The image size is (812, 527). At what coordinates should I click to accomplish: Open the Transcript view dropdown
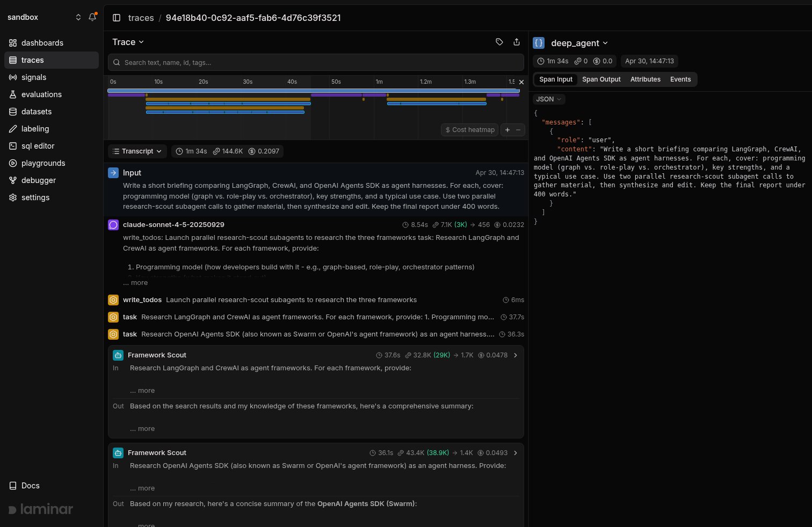point(137,151)
